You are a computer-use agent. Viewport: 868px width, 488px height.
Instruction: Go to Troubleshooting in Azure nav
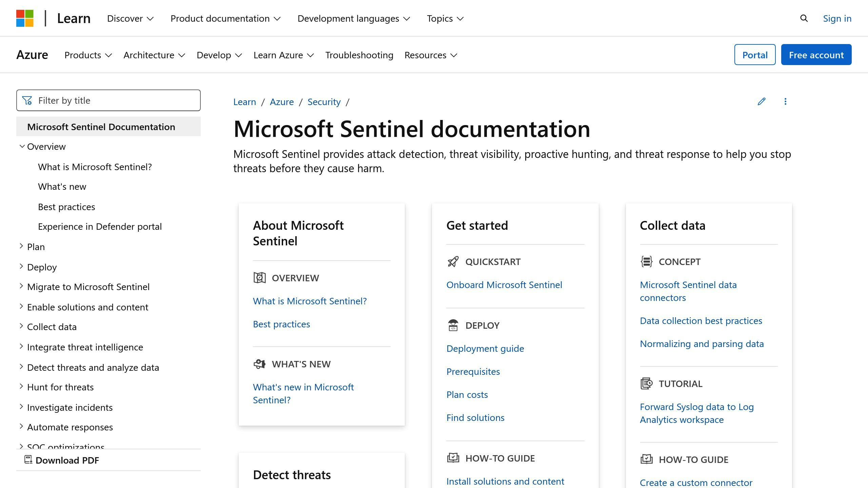359,55
